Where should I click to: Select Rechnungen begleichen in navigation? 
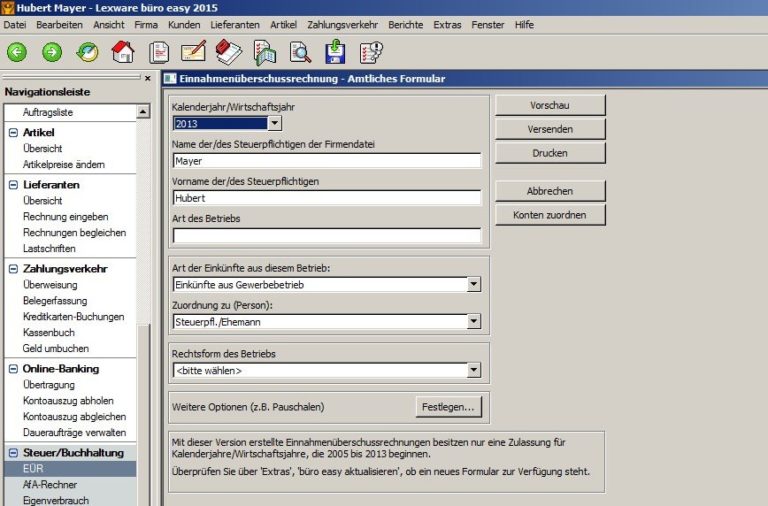click(x=74, y=233)
